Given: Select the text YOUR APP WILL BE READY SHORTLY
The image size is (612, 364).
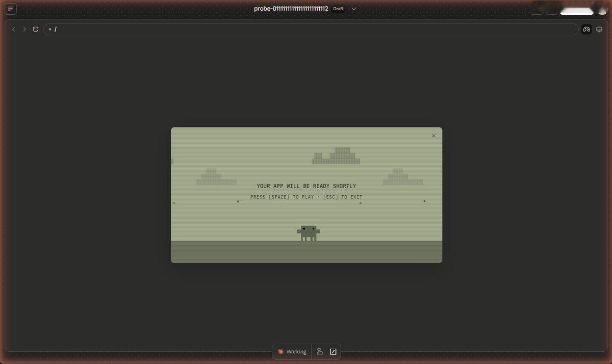Looking at the screenshot, I should (307, 186).
